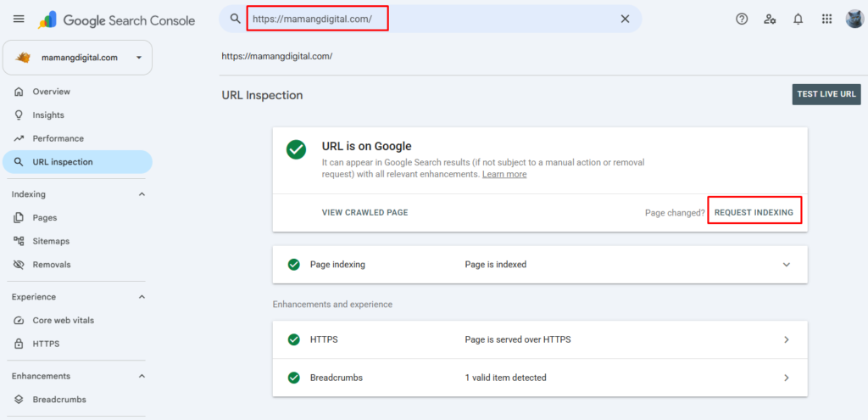868x420 pixels.
Task: Click the crossed-eye icon beside Removals
Action: tap(19, 265)
